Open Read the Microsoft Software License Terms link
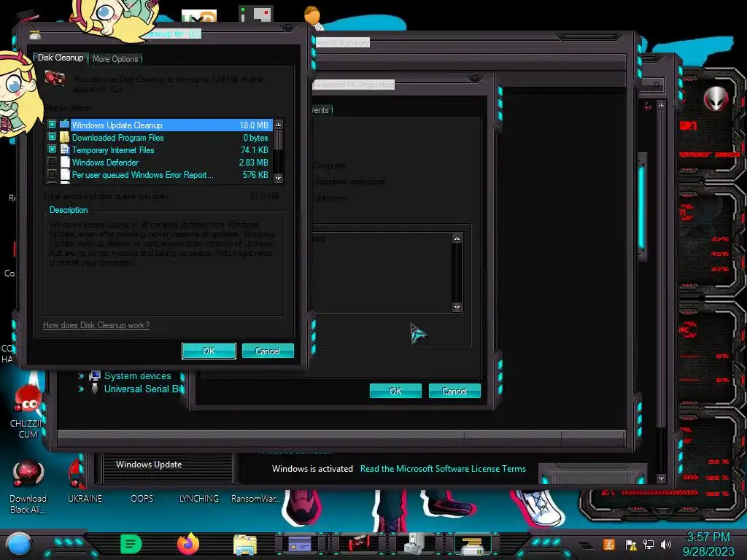 tap(443, 469)
